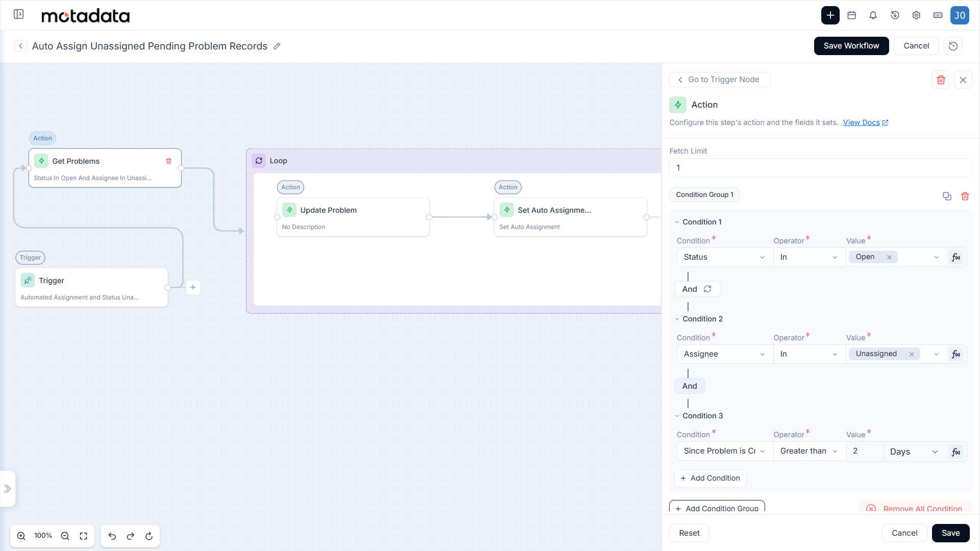The height and width of the screenshot is (551, 980).
Task: Open Condition 2 operator In dropdown
Action: click(809, 354)
